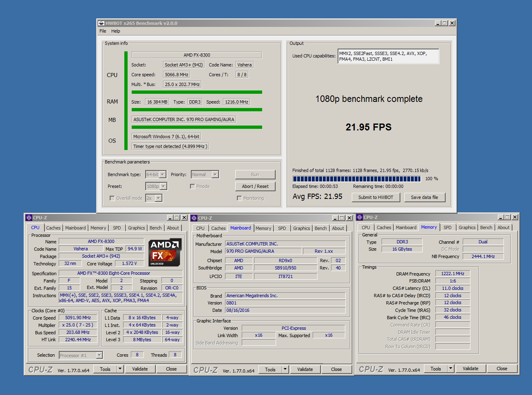Click the Used CPU capabilities text box

[389, 56]
